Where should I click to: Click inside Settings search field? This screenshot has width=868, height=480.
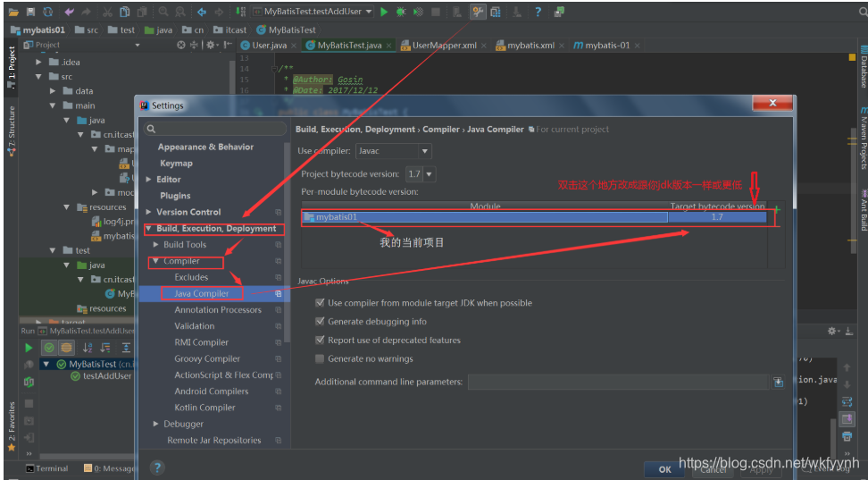[x=215, y=129]
